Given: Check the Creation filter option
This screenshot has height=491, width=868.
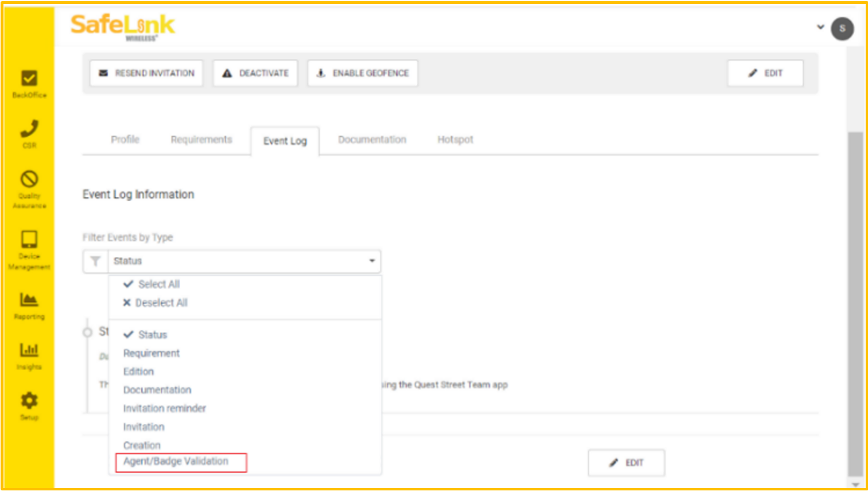Looking at the screenshot, I should pyautogui.click(x=142, y=445).
